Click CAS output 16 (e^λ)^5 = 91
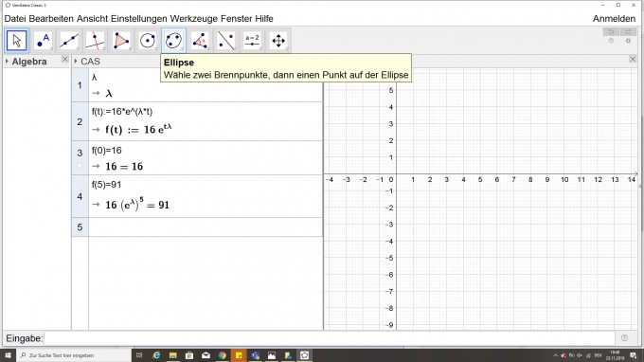The height and width of the screenshot is (362, 644). pos(137,204)
